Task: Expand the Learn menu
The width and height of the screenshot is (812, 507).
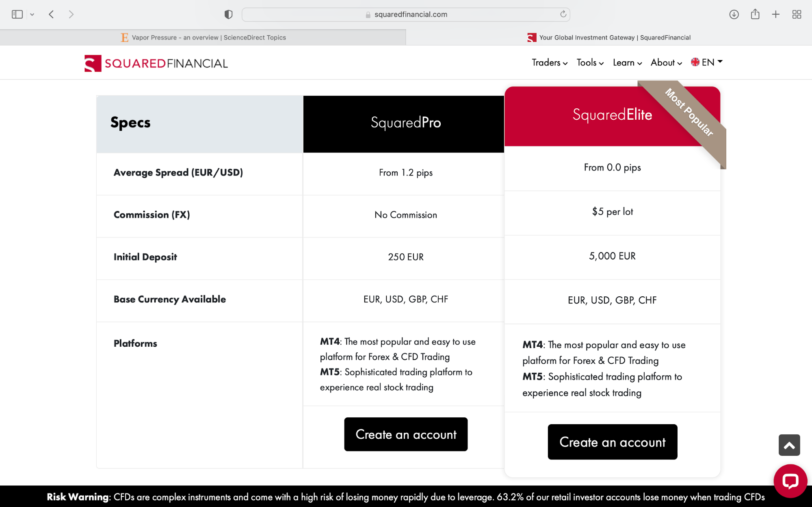Action: tap(627, 63)
